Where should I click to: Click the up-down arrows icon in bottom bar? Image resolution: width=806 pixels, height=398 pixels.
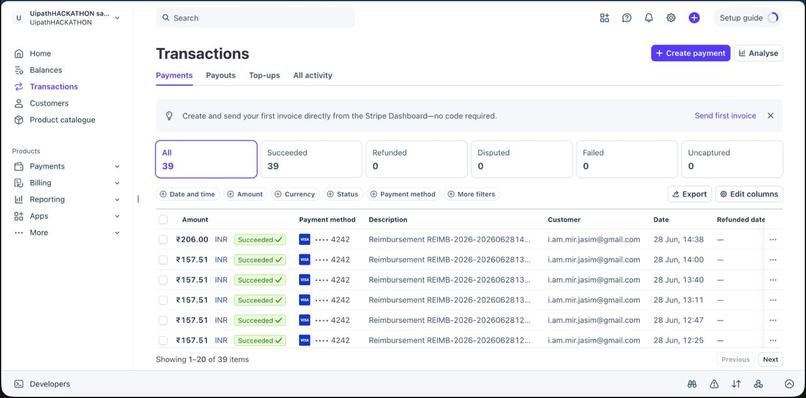(736, 384)
